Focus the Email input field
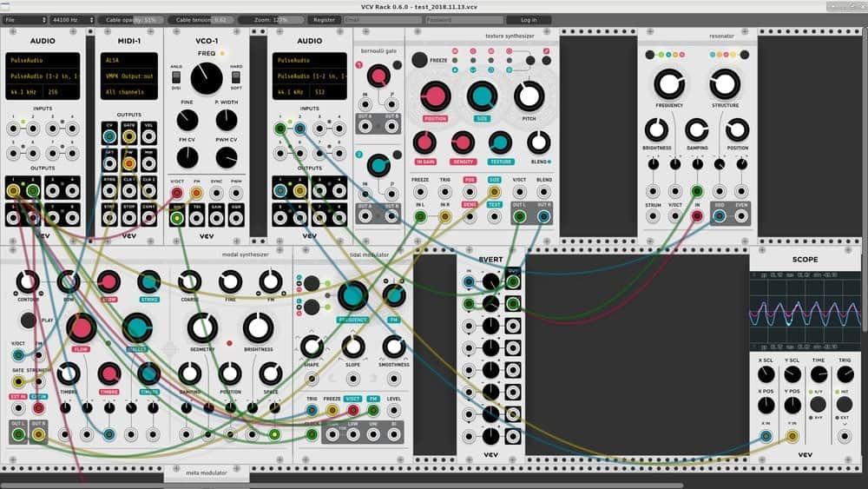 (x=383, y=20)
